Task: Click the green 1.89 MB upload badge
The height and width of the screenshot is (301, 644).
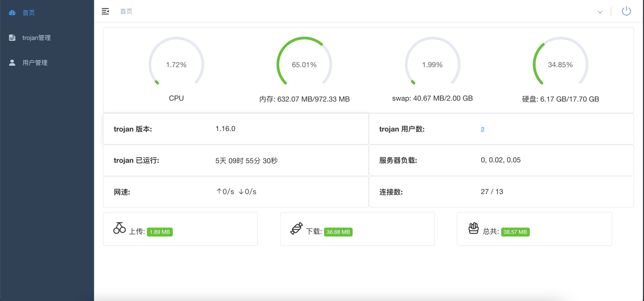Action: pos(160,232)
